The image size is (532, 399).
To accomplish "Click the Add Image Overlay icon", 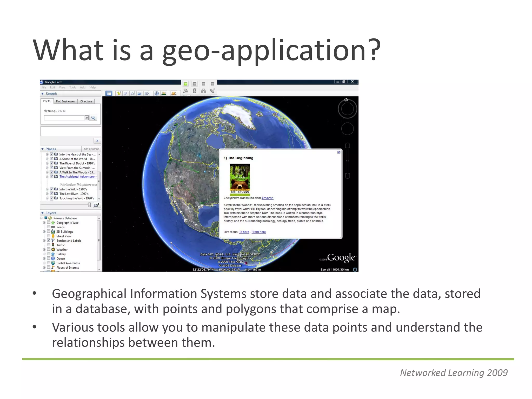I will [x=140, y=93].
